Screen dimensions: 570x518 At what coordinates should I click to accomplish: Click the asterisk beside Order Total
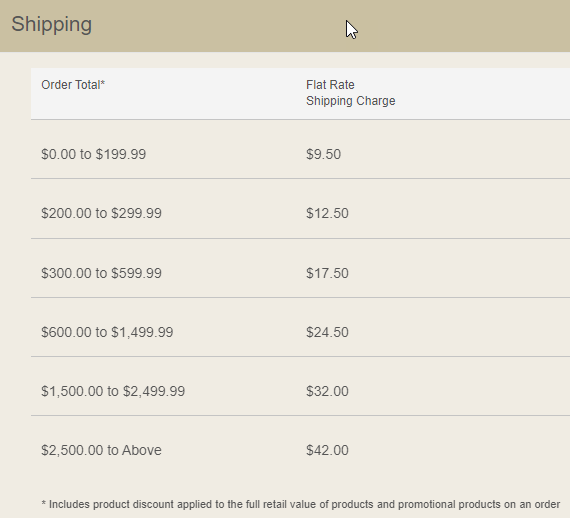(x=103, y=83)
